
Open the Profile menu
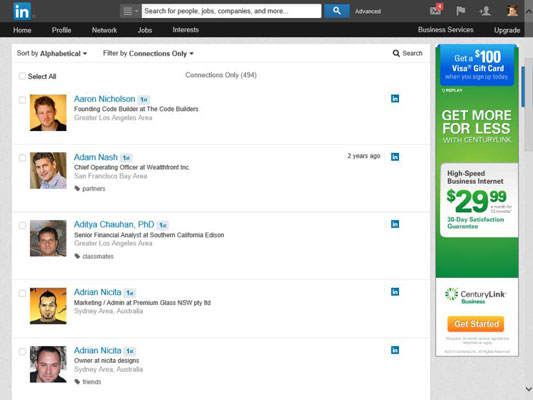pyautogui.click(x=62, y=30)
